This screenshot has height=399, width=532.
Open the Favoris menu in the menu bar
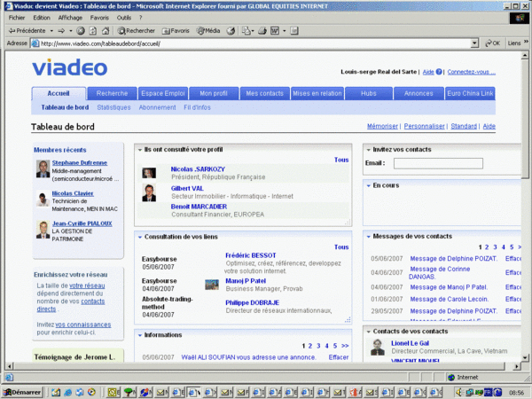coord(99,18)
